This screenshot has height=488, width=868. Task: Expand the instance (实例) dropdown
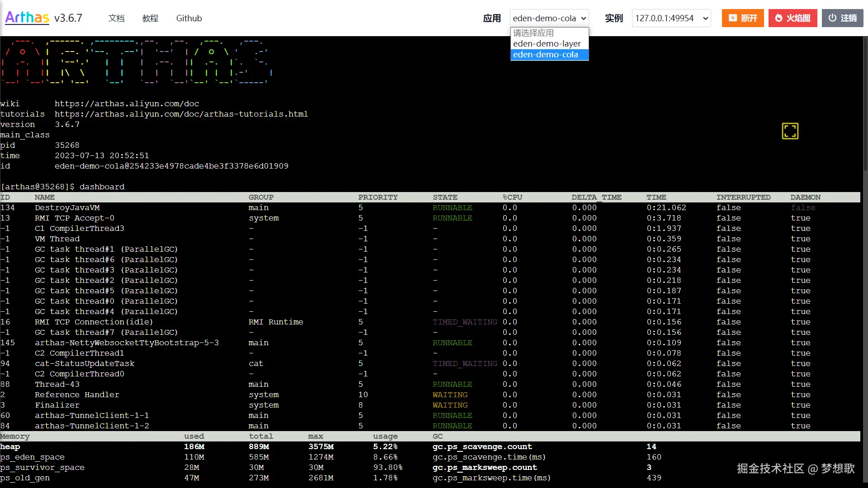[671, 18]
